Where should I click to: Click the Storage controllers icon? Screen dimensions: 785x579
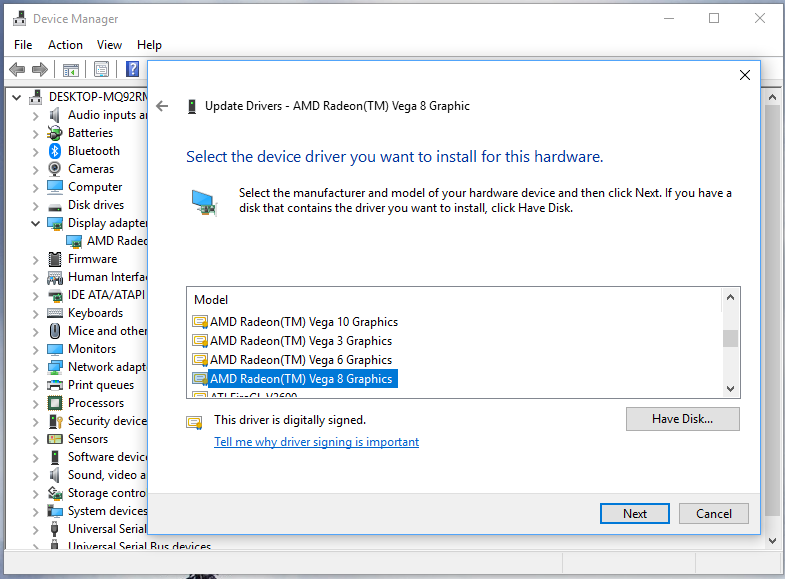(55, 493)
